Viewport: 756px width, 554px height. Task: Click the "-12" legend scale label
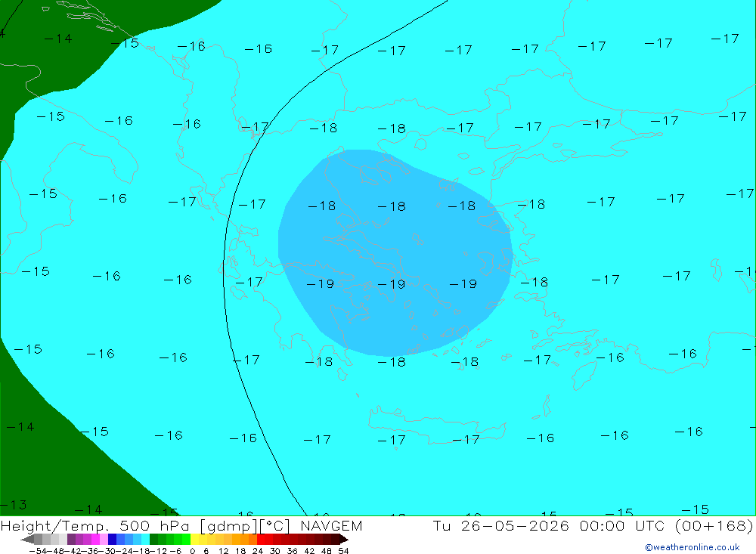(159, 551)
